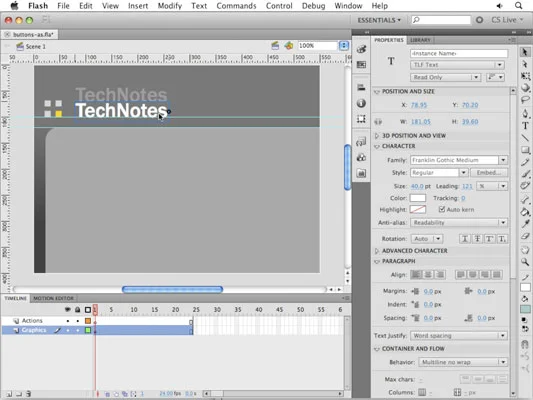Select the Bone tool
The height and width of the screenshot is (400, 533).
(x=525, y=200)
